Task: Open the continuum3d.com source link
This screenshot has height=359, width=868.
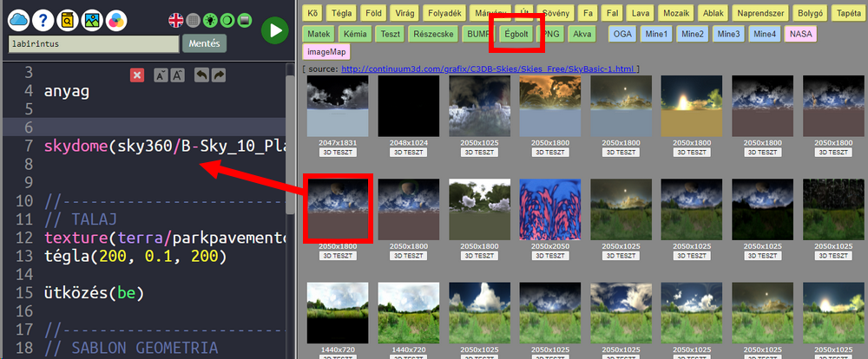Action: point(490,69)
